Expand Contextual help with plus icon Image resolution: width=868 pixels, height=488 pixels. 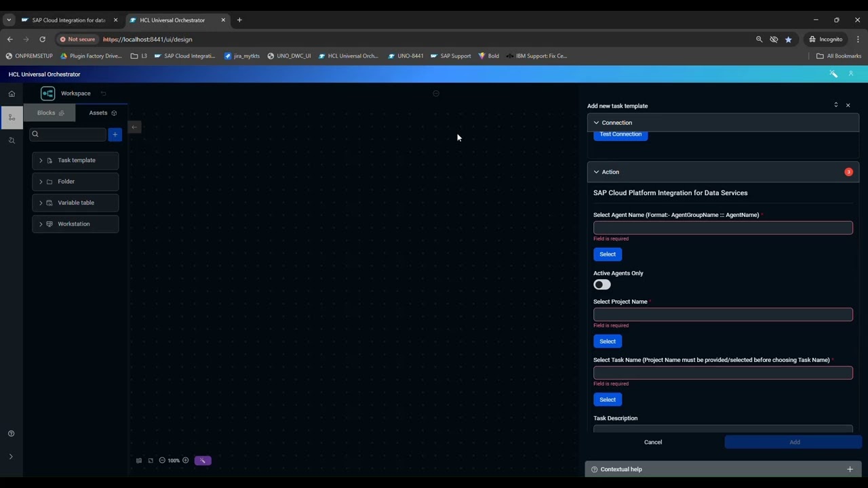click(x=850, y=469)
